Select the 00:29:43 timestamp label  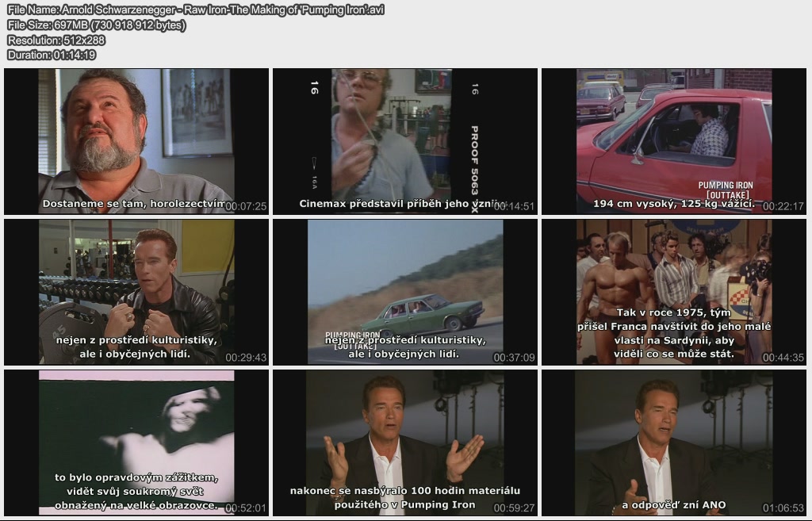(x=246, y=358)
